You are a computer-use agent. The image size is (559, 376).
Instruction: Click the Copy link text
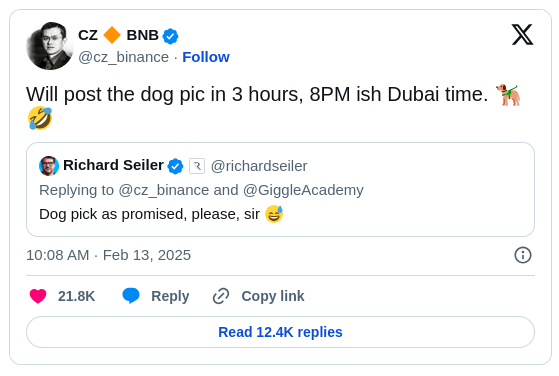tap(273, 296)
